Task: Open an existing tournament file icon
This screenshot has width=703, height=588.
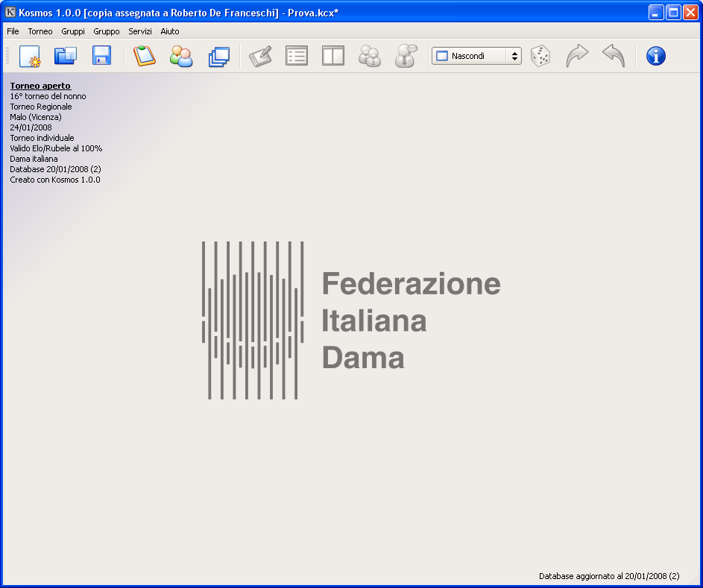Action: [x=66, y=56]
